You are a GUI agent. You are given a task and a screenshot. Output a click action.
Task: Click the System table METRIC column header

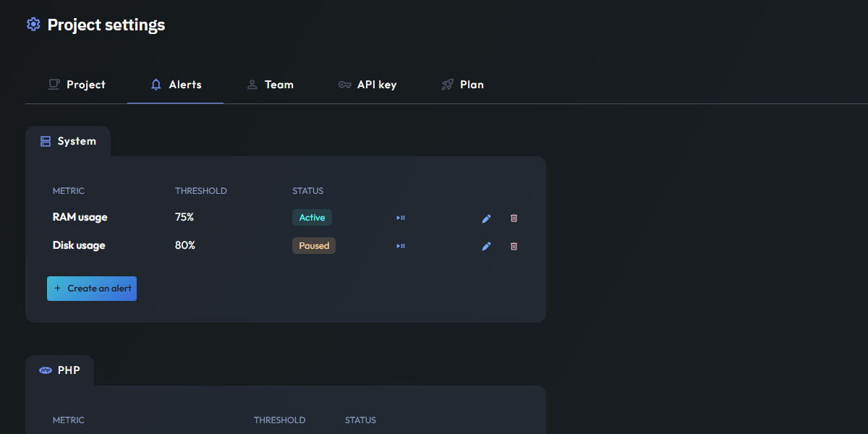pos(69,191)
